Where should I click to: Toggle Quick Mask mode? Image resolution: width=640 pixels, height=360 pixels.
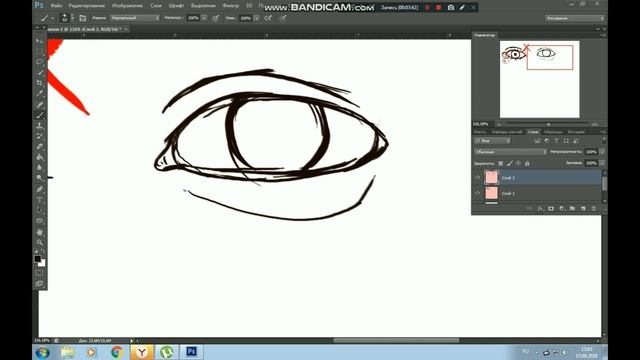tap(40, 273)
